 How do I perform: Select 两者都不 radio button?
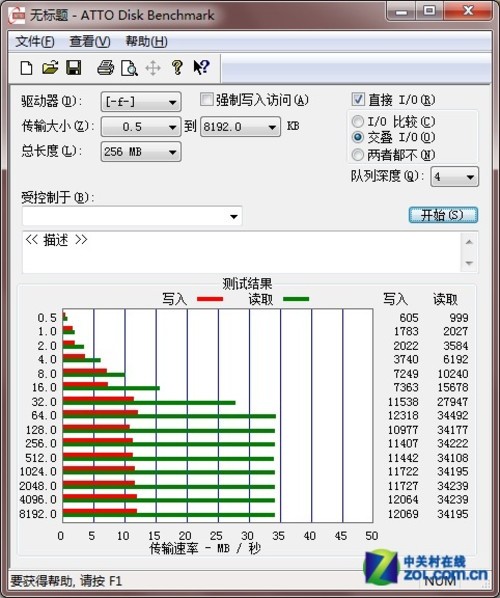[x=358, y=154]
